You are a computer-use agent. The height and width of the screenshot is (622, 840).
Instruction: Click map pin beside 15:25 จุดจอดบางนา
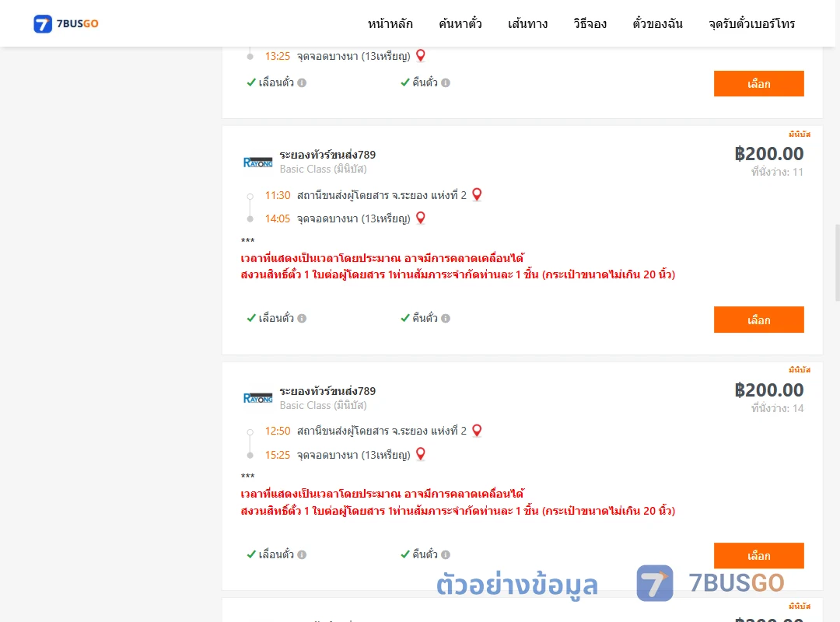(x=421, y=454)
